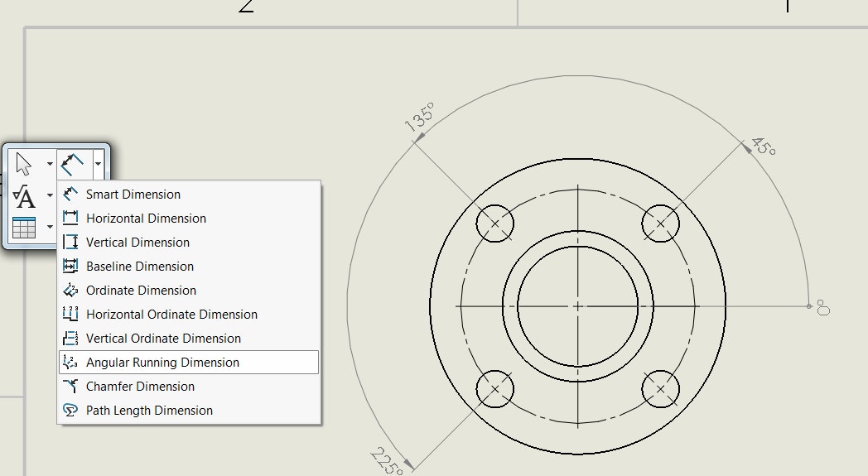Choose Ordinate Dimension menu item
The width and height of the screenshot is (868, 476).
point(141,291)
